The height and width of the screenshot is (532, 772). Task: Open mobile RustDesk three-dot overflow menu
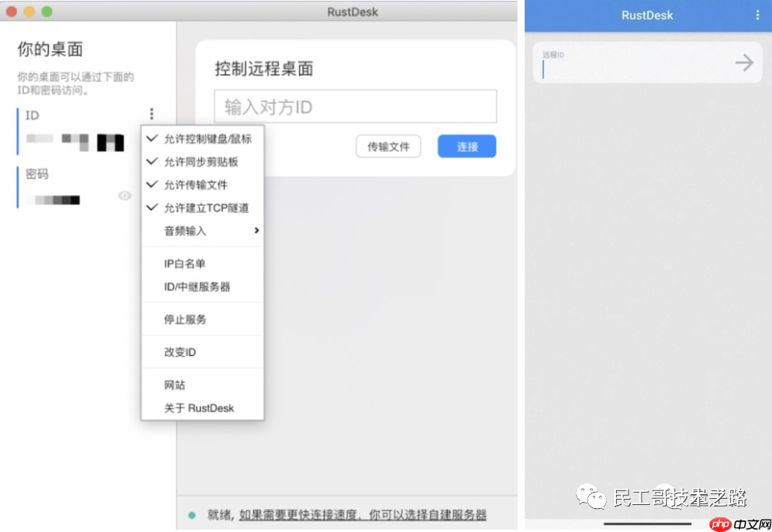click(757, 15)
